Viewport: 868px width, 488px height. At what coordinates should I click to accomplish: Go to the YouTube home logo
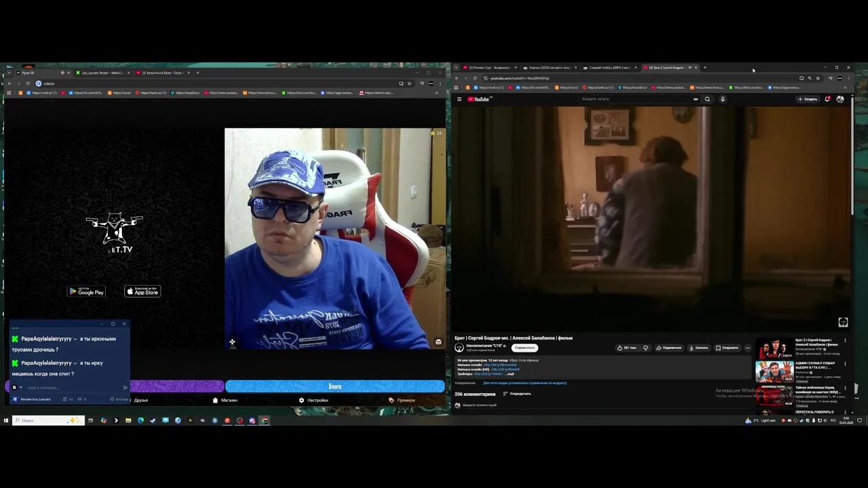(478, 99)
